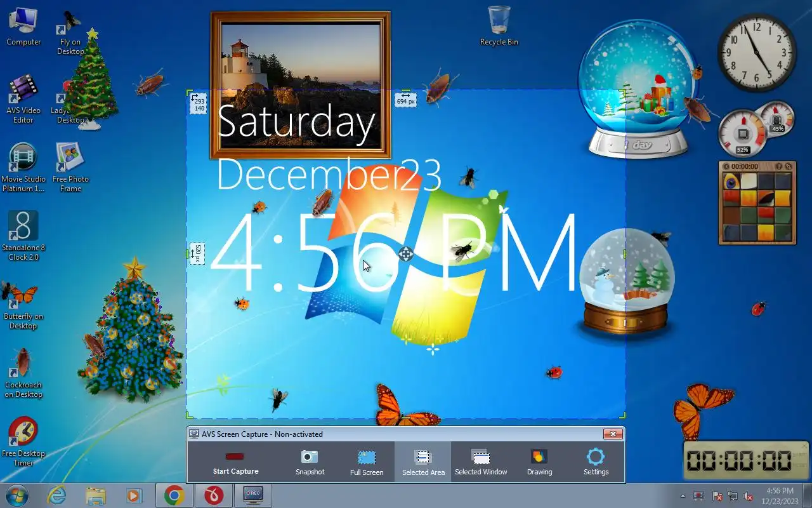The height and width of the screenshot is (508, 812).
Task: Click the puzzle tile showing the bird's eye
Action: [x=731, y=181]
